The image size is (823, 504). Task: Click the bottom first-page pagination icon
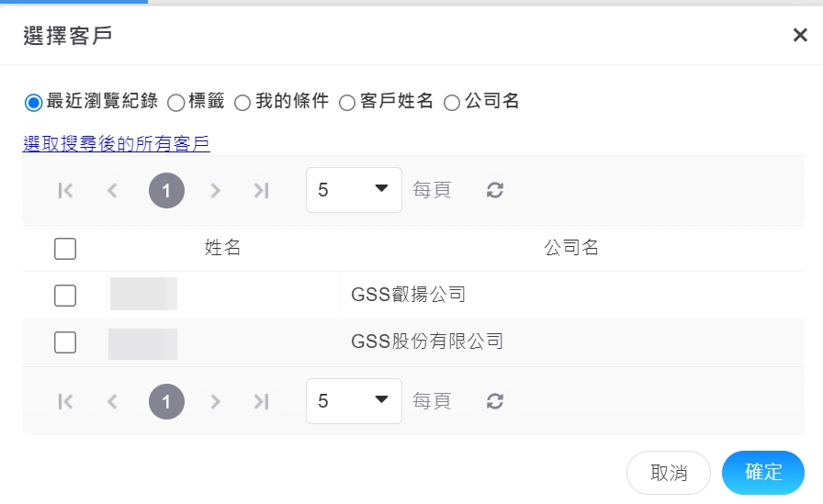(65, 401)
